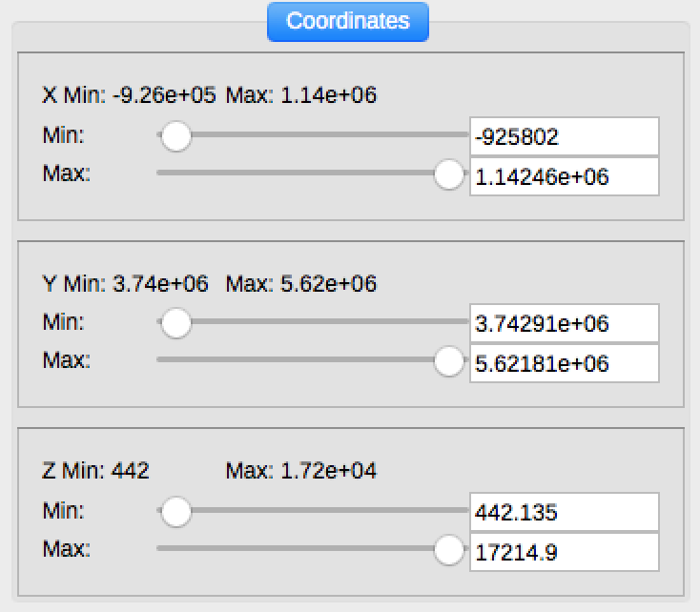Click the Z Max slider handle
Image resolution: width=700 pixels, height=612 pixels.
click(x=447, y=551)
